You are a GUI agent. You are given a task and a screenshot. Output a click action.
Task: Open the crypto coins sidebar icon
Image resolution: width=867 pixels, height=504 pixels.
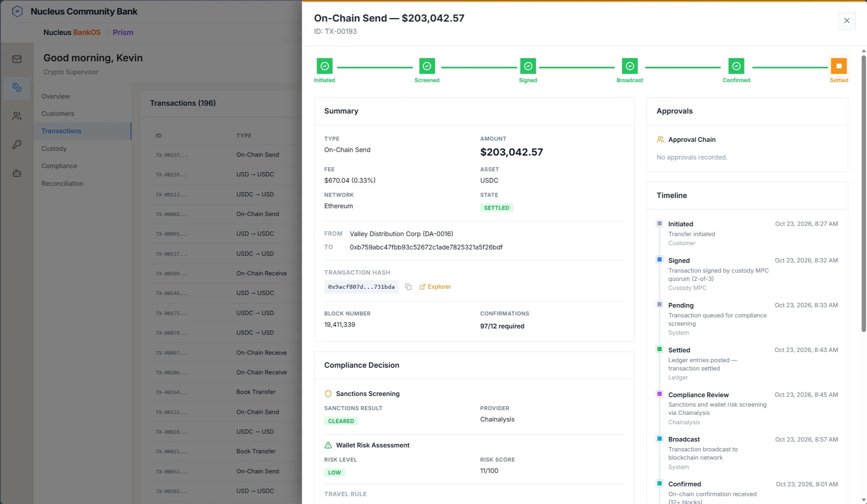click(17, 88)
